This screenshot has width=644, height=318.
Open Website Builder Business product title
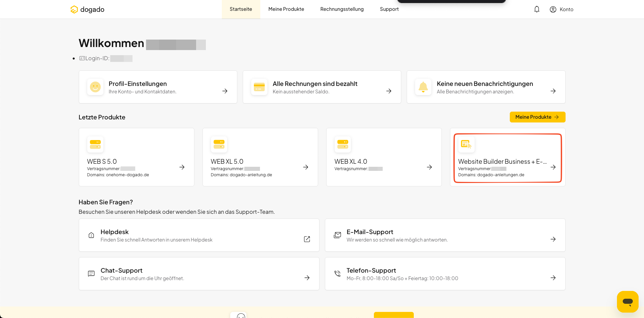click(502, 161)
